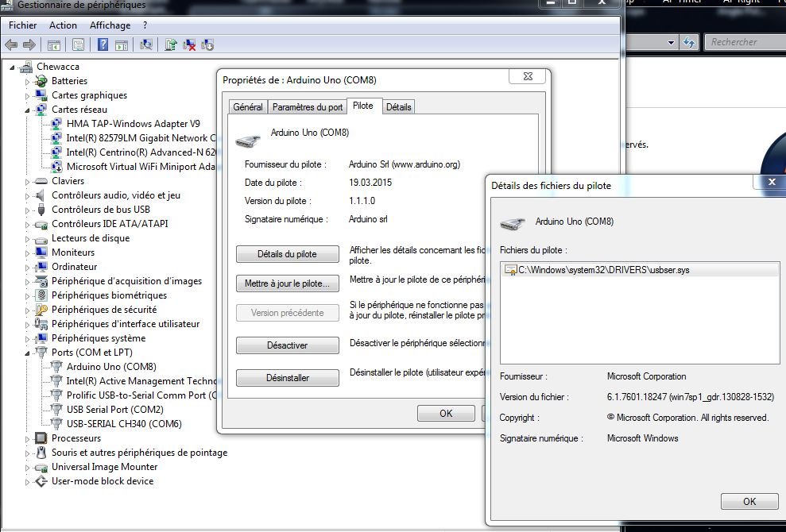Select Microsoft Virtual WiFi Miniport Adapter
This screenshot has height=532, width=786.
click(x=141, y=167)
